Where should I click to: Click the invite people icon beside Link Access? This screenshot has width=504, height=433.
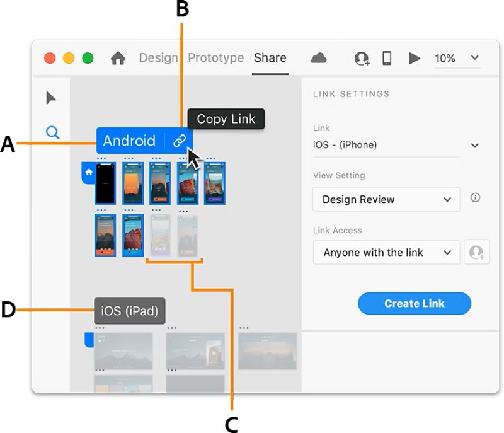[x=477, y=252]
